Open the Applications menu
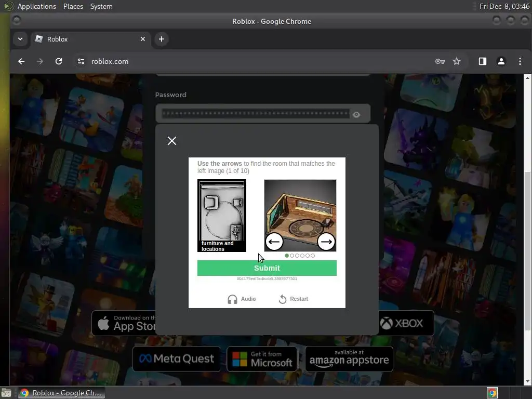This screenshot has width=532, height=399. pyautogui.click(x=37, y=6)
